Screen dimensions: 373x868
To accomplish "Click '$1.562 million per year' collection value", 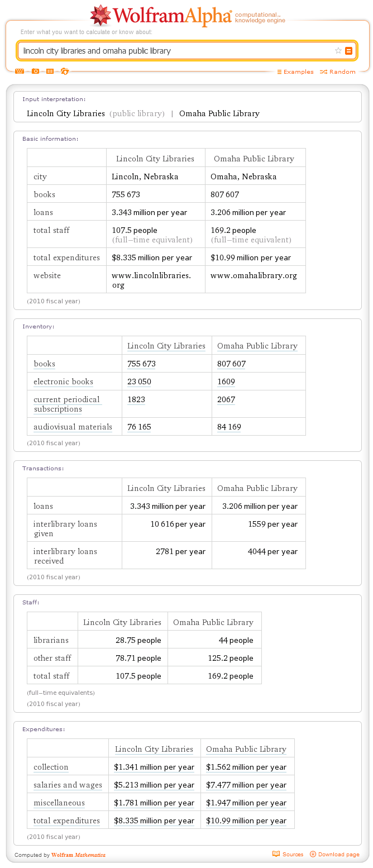I will click(246, 767).
